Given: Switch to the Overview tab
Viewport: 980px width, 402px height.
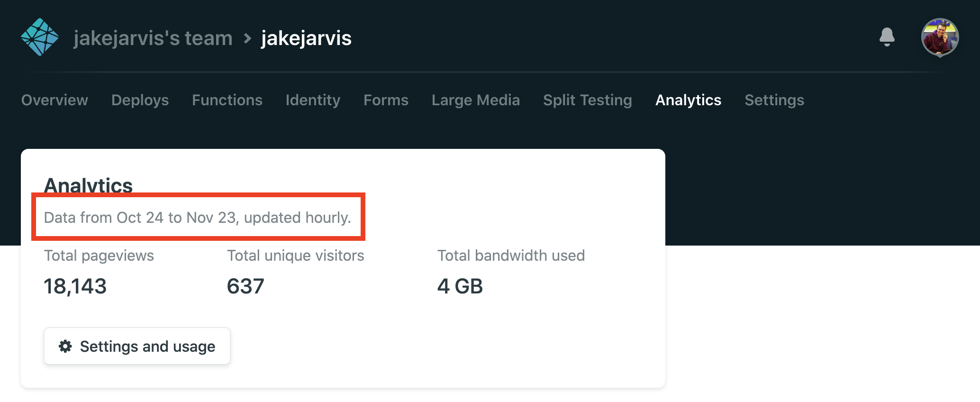Looking at the screenshot, I should (54, 100).
